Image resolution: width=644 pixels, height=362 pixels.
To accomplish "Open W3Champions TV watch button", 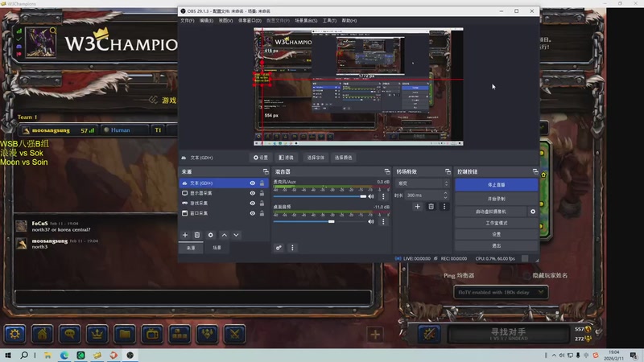I will pyautogui.click(x=152, y=334).
